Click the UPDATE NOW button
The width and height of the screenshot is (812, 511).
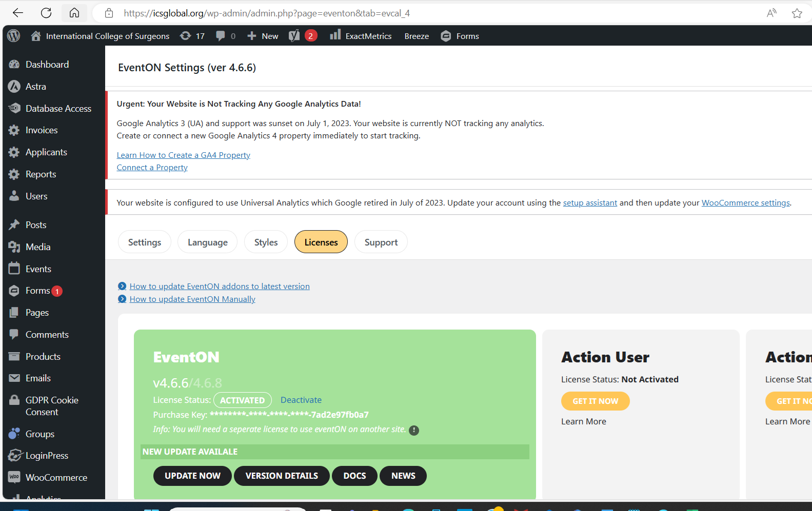pos(192,476)
